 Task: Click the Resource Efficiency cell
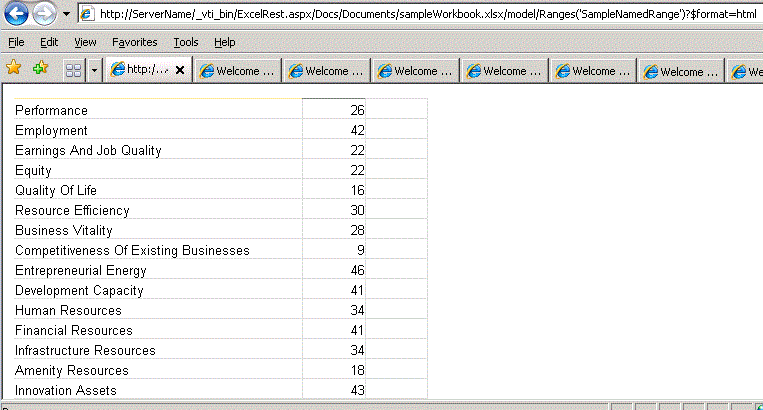click(x=158, y=210)
